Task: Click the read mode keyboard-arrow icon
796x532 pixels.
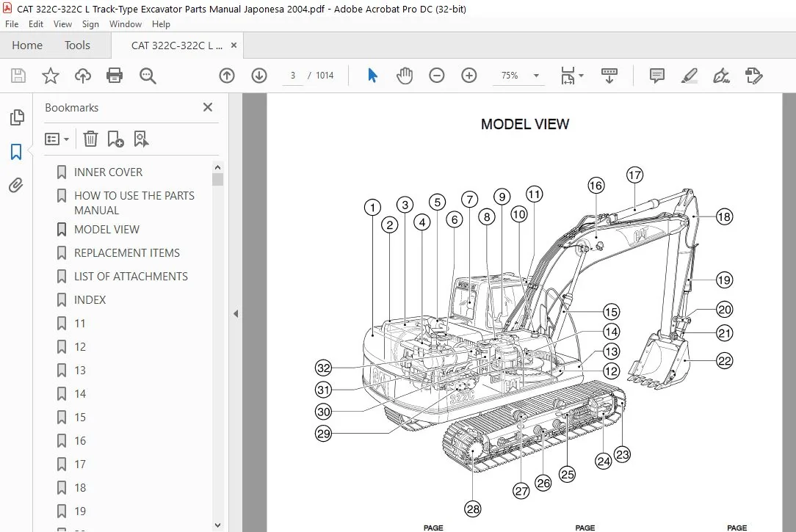Action: (x=609, y=76)
